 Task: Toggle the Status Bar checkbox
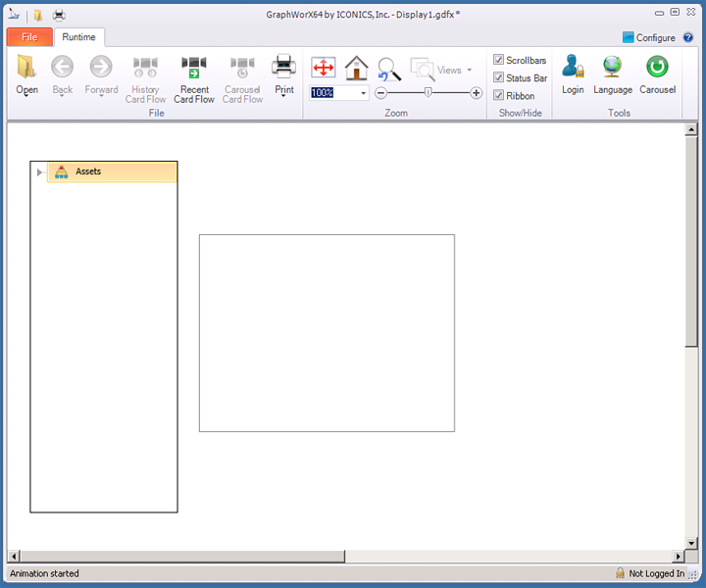499,77
